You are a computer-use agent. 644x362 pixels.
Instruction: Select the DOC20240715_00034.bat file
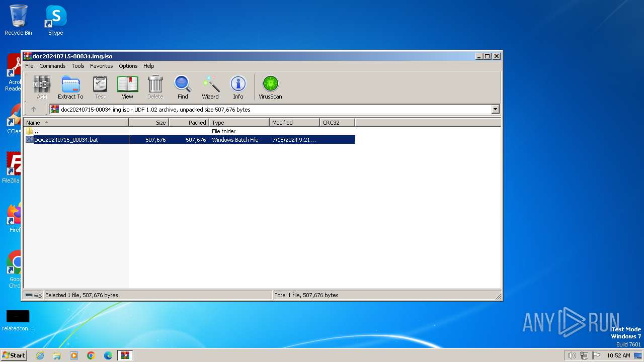[66, 140]
